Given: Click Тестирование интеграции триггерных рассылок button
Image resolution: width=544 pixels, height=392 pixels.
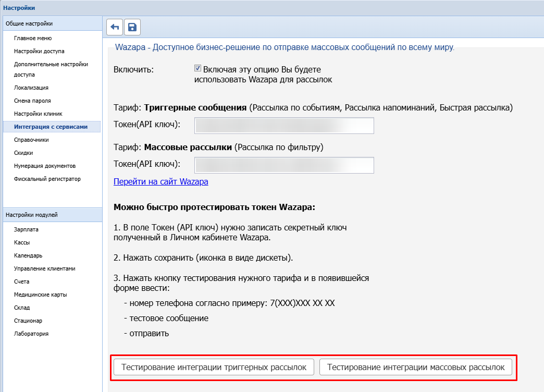Looking at the screenshot, I should tap(214, 367).
